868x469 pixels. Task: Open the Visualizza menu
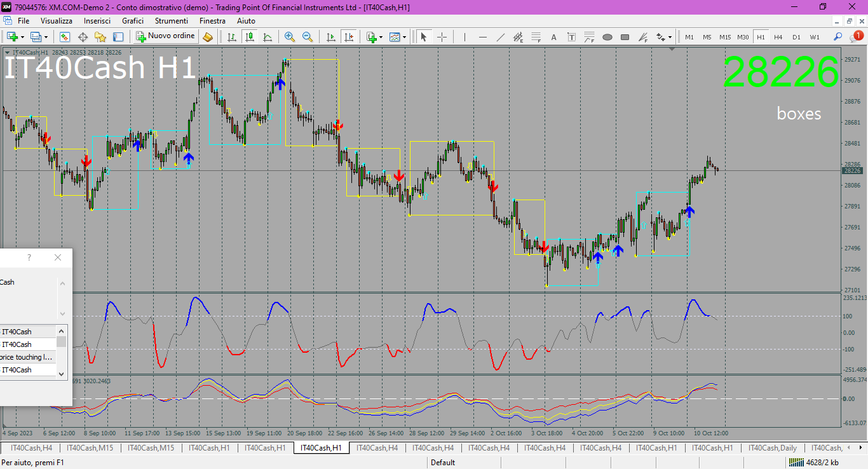point(57,21)
